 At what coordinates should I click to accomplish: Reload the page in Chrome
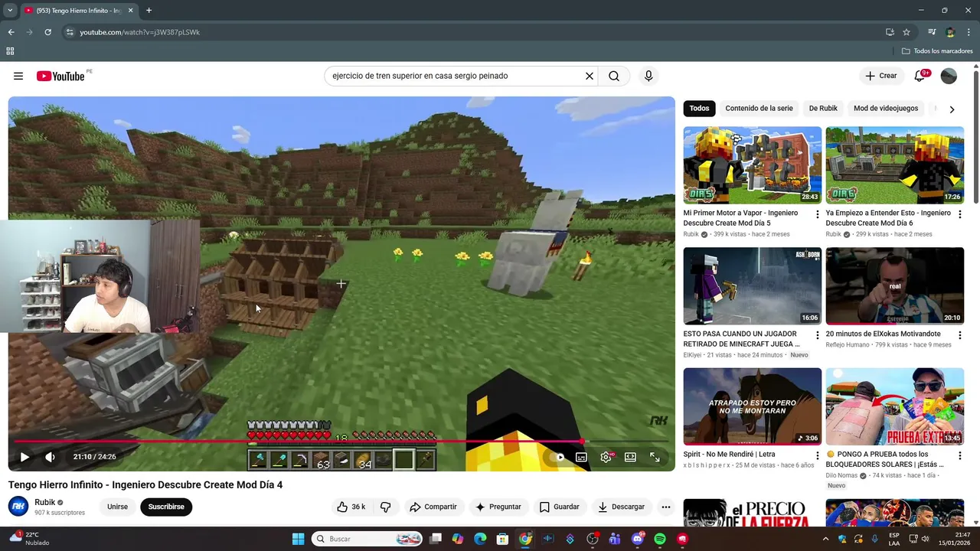tap(47, 32)
